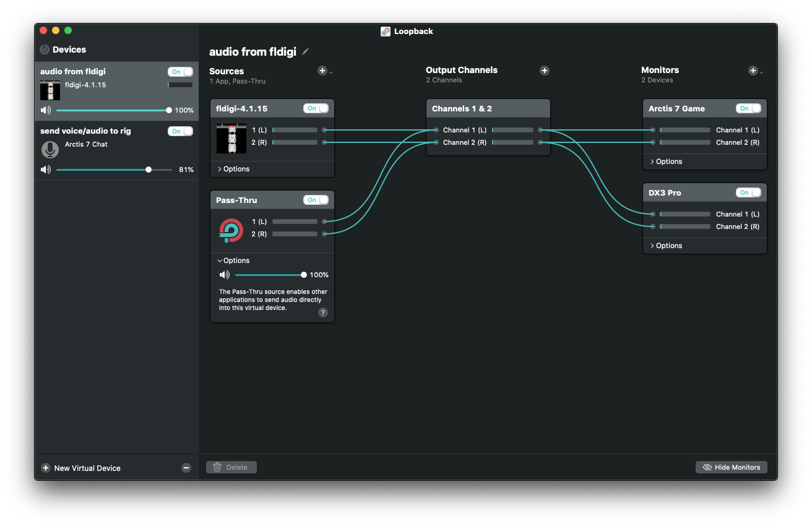Adjust the send voice/audio to rig volume slider
This screenshot has width=812, height=526.
pyautogui.click(x=149, y=170)
